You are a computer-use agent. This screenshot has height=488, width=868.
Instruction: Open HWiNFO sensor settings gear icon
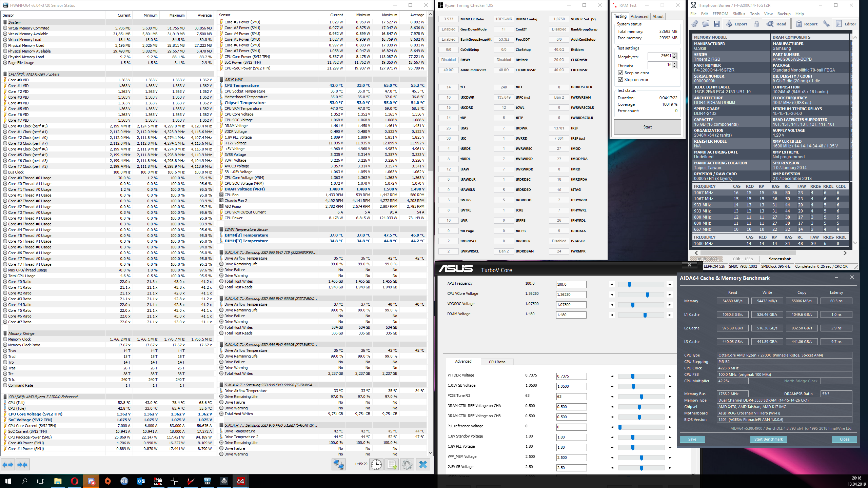(407, 465)
